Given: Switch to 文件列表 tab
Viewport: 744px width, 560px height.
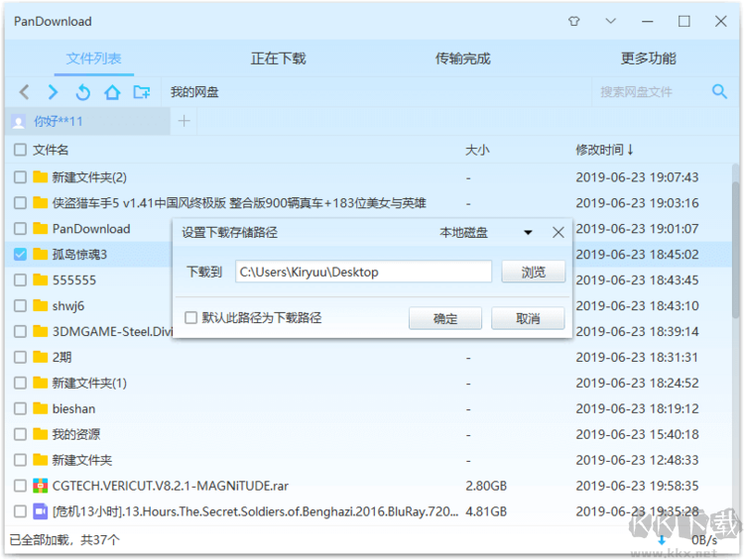Looking at the screenshot, I should tap(93, 58).
